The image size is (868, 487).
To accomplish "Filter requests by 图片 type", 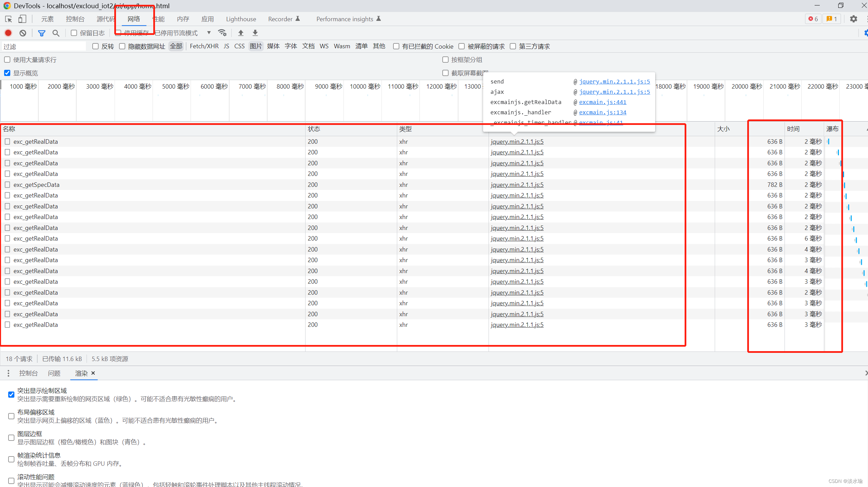I will [x=256, y=46].
